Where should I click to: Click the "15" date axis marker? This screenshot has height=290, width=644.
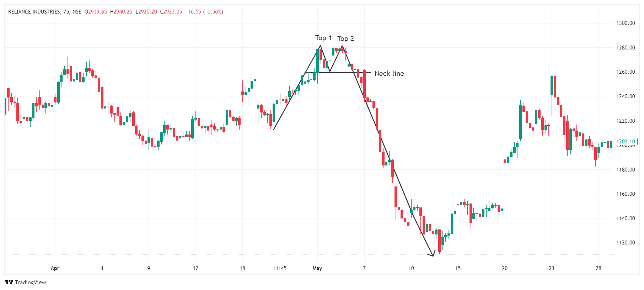click(x=458, y=268)
